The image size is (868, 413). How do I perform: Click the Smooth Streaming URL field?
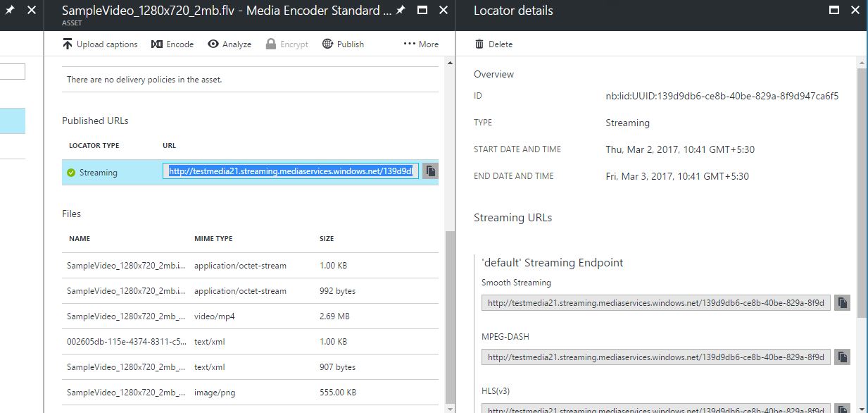tap(655, 303)
